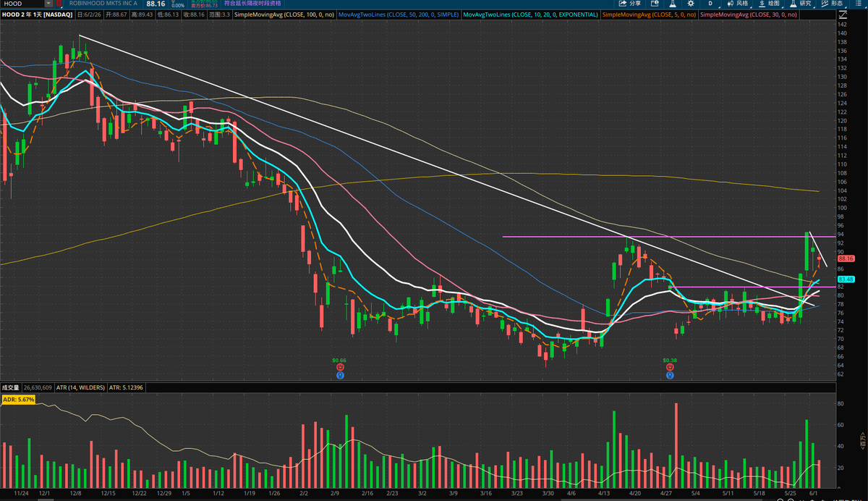The height and width of the screenshot is (501, 868).
Task: Click the list menu icon at far top right
Action: [858, 4]
